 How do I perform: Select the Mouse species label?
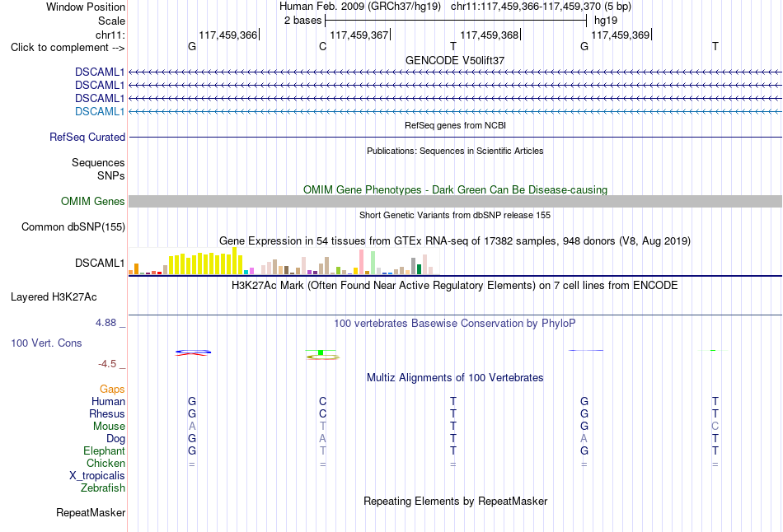pos(109,427)
